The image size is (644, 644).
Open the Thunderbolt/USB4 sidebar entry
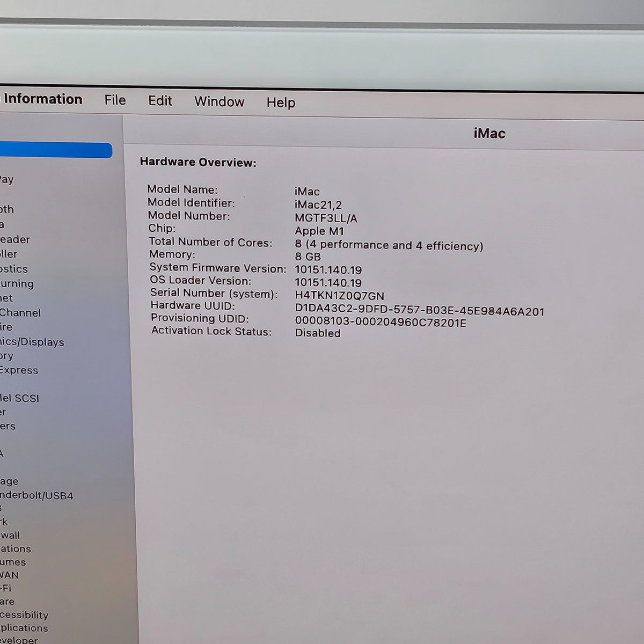pyautogui.click(x=36, y=495)
